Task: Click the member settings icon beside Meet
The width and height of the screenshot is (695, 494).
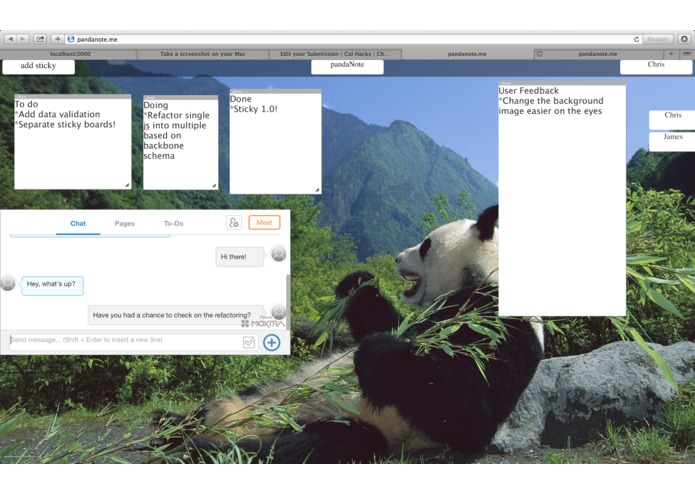Action: [x=234, y=222]
